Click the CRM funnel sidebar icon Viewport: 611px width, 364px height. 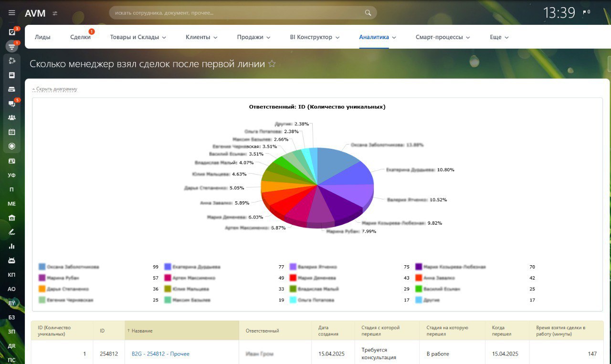click(12, 46)
